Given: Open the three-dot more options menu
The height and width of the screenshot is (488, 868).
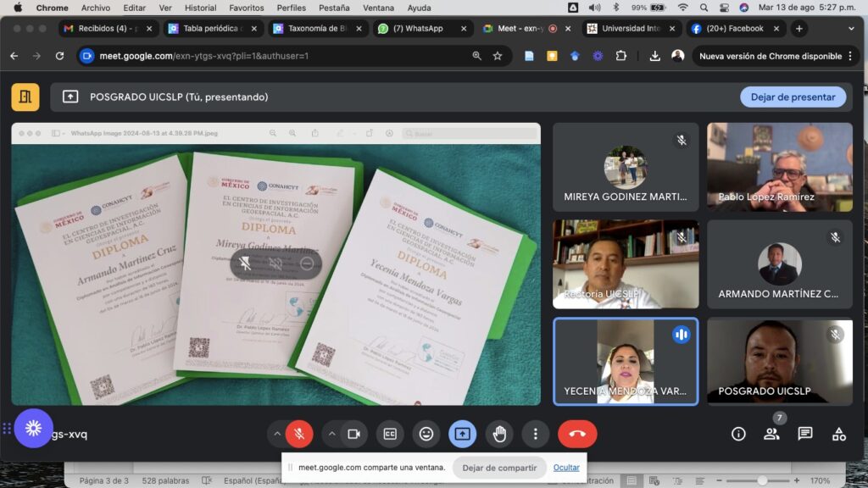Looking at the screenshot, I should 535,434.
